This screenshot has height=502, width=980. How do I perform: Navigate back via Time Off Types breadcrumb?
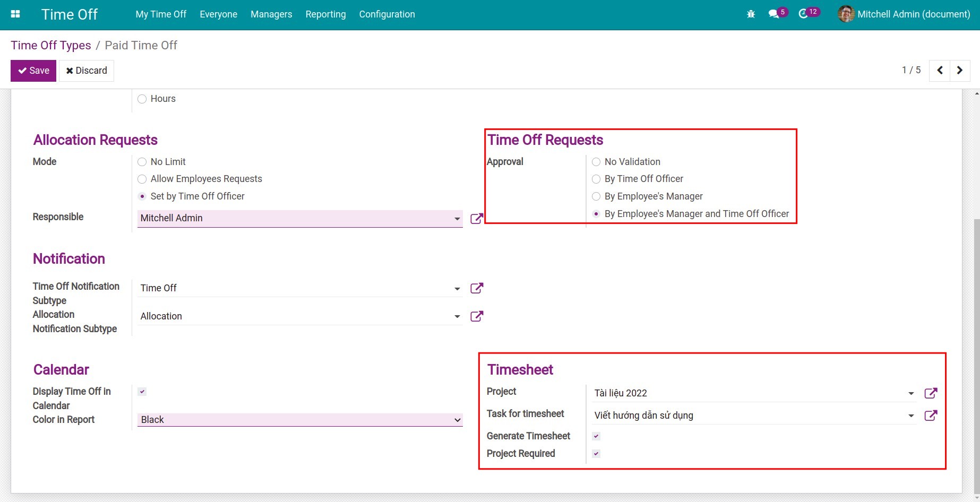click(51, 45)
